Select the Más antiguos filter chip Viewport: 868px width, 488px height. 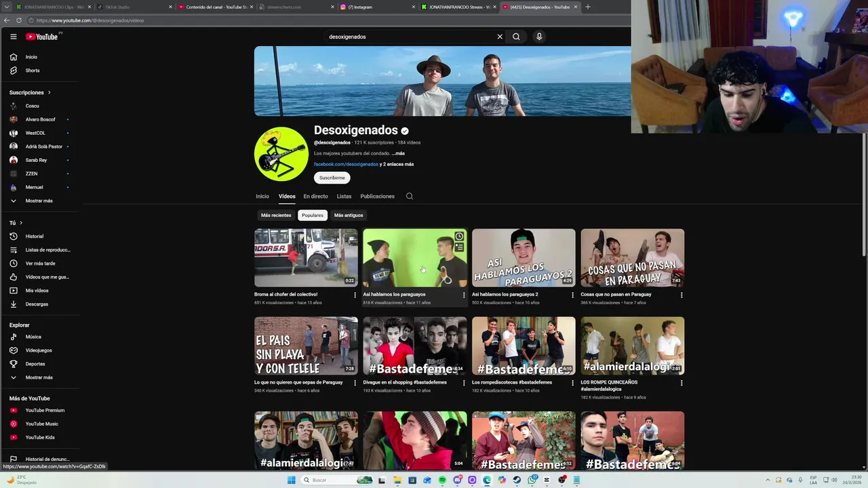[349, 216]
